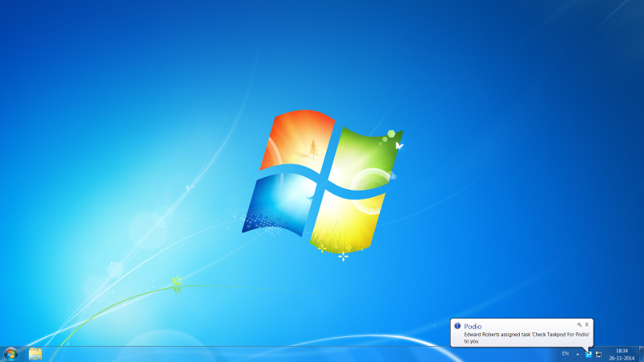The image size is (644, 362).
Task: Open the Action Center flag icon
Action: click(599, 354)
